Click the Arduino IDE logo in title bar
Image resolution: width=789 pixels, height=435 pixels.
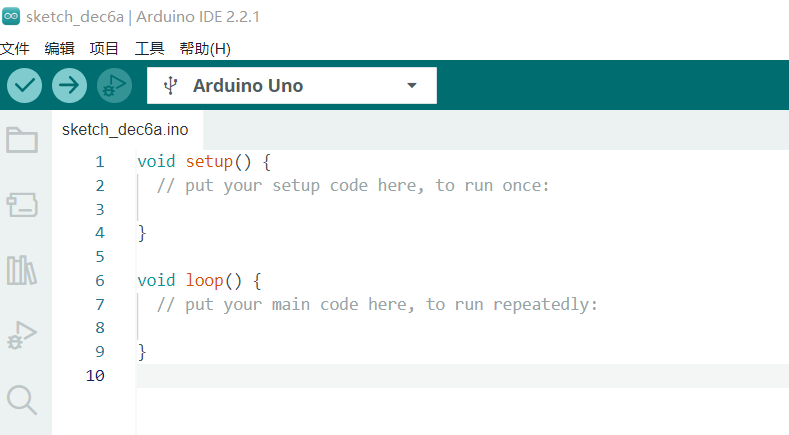[11, 16]
